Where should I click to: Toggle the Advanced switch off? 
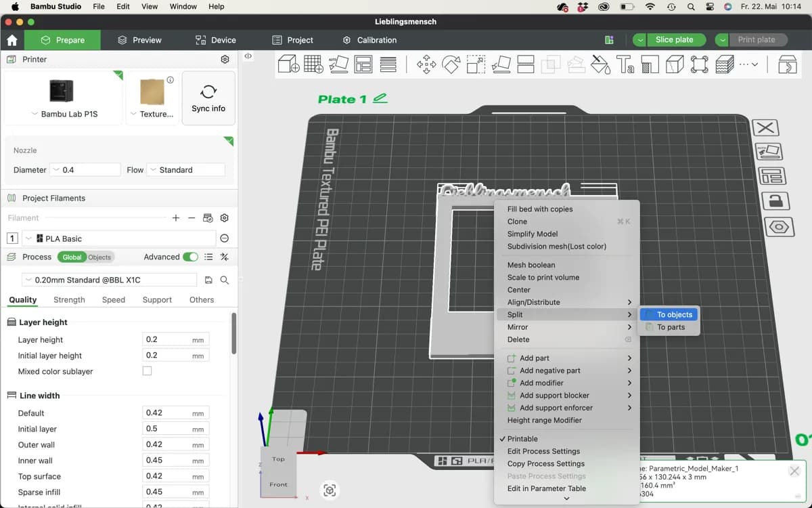point(191,257)
